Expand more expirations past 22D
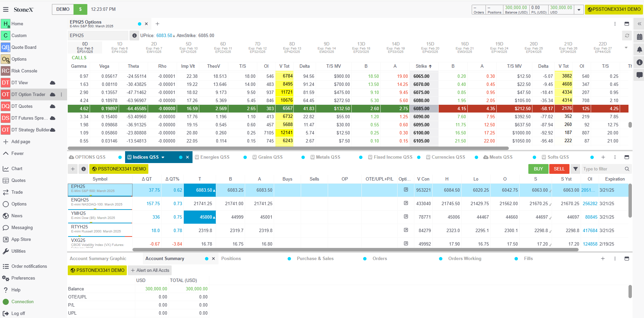This screenshot has height=318, width=644. [626, 47]
